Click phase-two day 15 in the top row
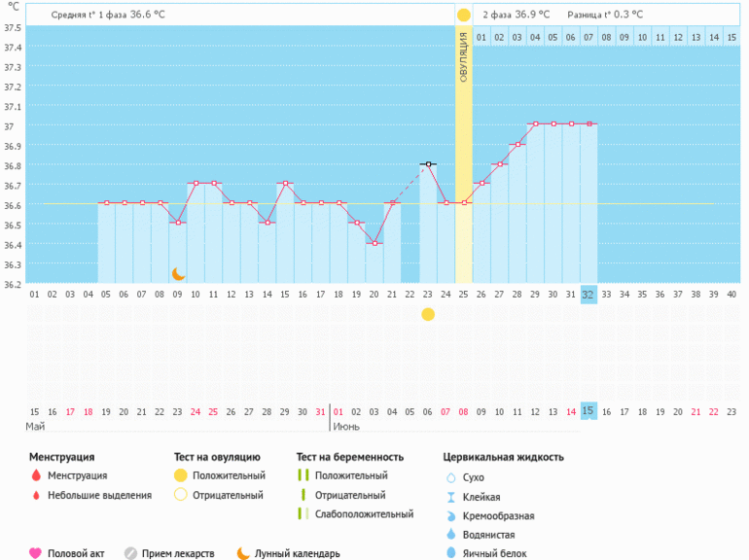This screenshot has height=560, width=749. (x=731, y=37)
